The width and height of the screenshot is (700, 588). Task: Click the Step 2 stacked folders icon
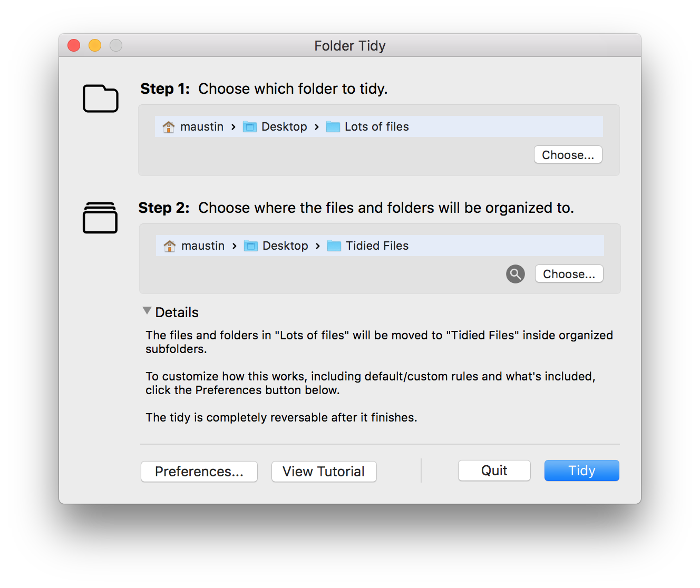[x=100, y=218]
